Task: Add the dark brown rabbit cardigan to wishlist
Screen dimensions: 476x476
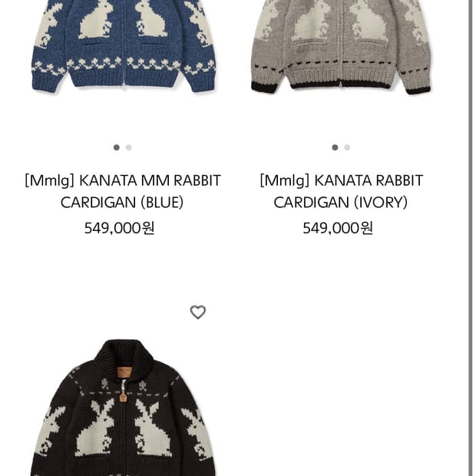Action: coord(198,312)
